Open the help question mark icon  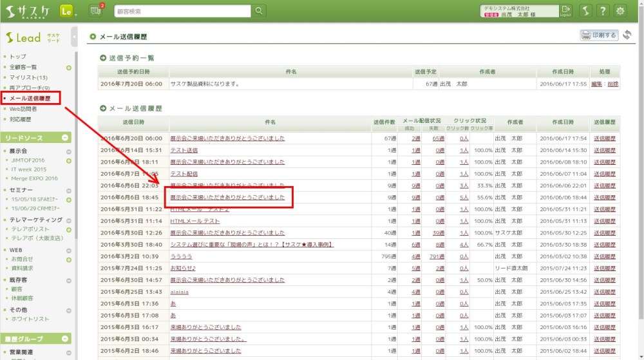[x=602, y=11]
